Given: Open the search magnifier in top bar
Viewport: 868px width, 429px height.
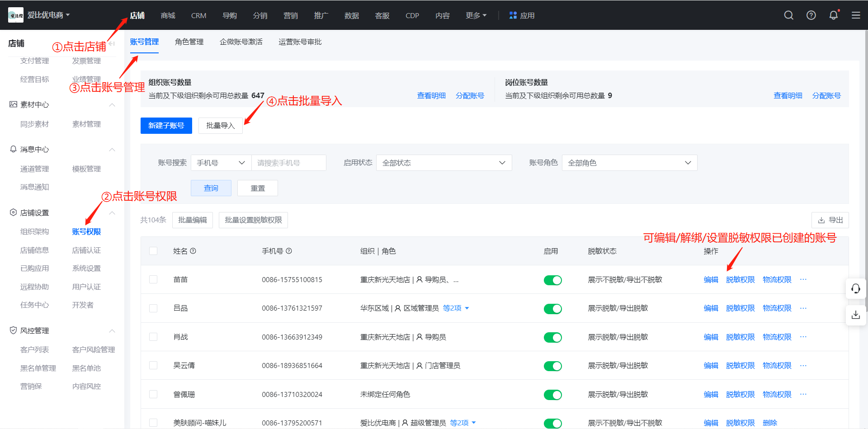Looking at the screenshot, I should point(789,15).
